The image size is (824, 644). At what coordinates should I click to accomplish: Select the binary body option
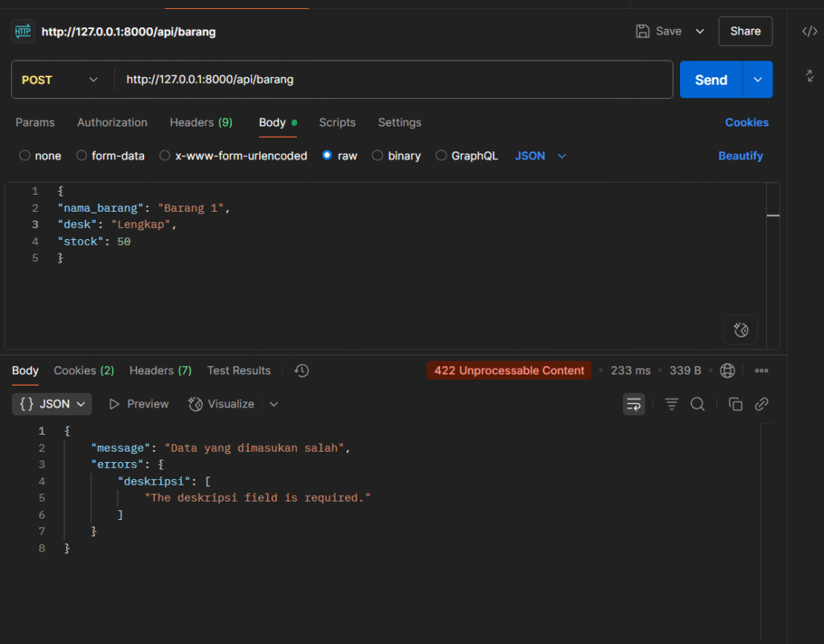coord(377,156)
